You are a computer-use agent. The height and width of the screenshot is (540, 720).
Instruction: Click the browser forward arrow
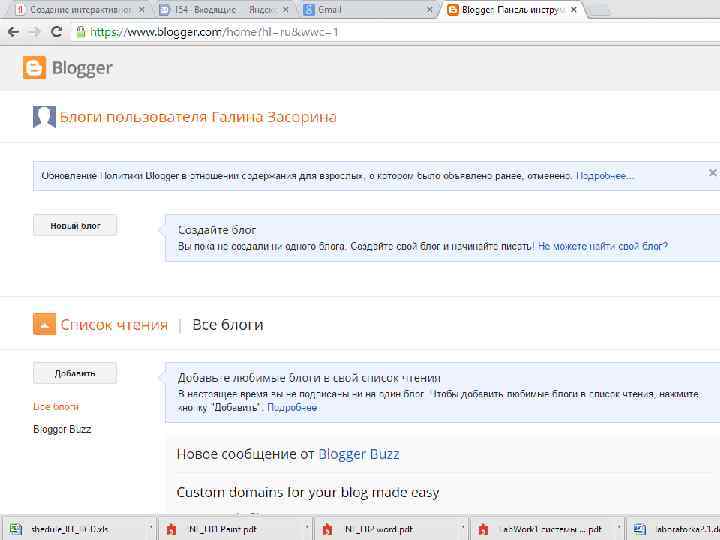[x=34, y=32]
